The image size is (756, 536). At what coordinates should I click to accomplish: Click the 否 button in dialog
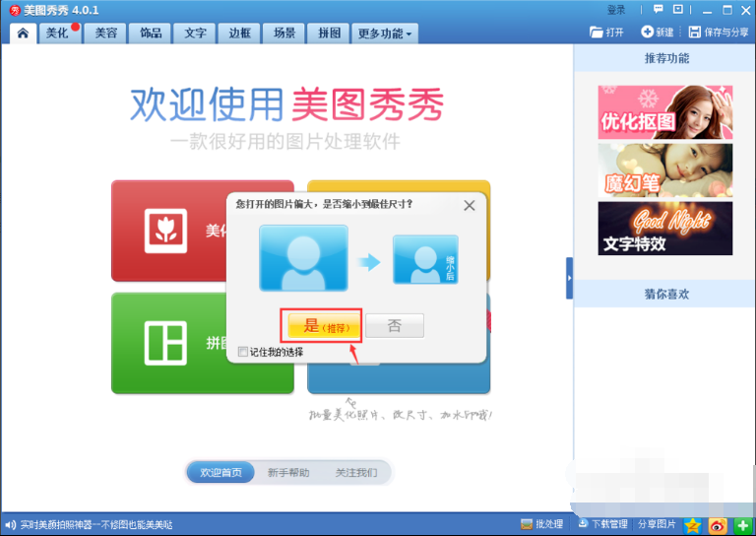395,326
